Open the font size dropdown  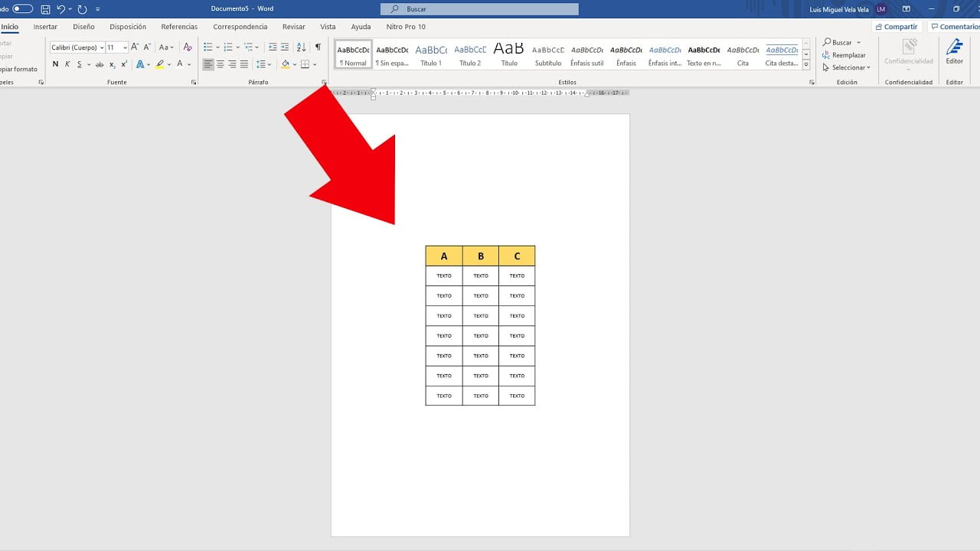[x=125, y=47]
